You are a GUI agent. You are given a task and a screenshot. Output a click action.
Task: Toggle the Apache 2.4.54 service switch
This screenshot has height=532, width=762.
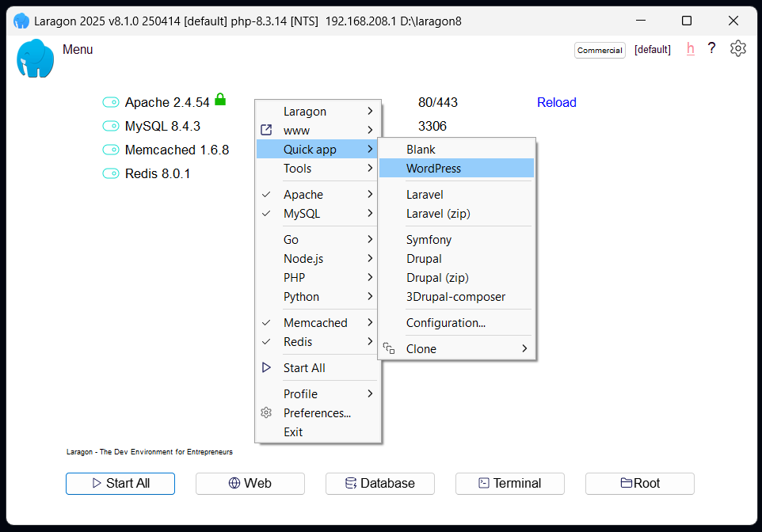[110, 102]
